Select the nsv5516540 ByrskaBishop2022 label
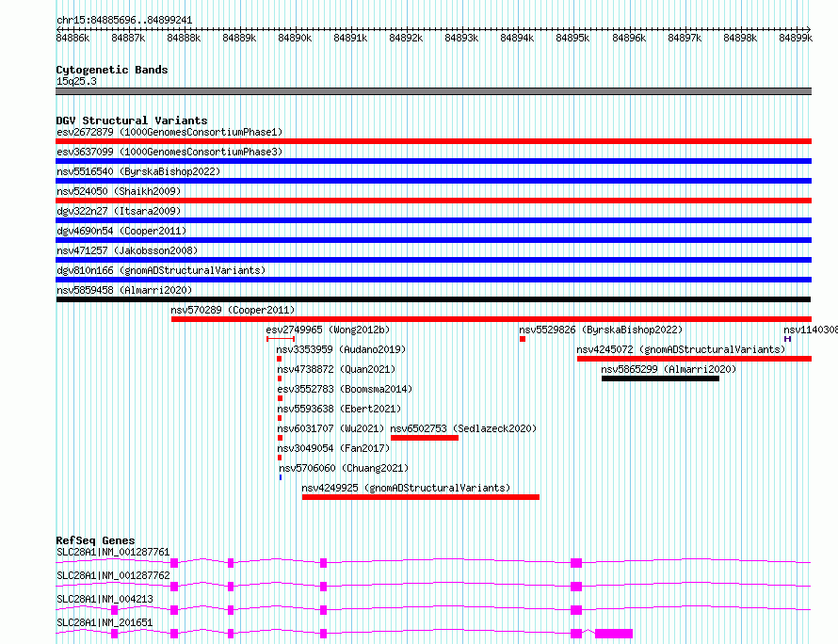 pos(138,171)
